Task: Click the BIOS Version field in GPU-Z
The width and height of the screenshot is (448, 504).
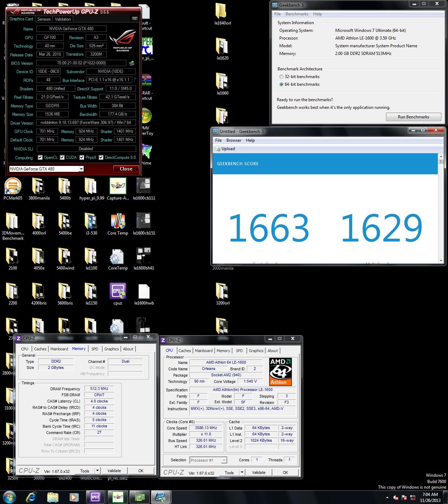Action: 81,63
